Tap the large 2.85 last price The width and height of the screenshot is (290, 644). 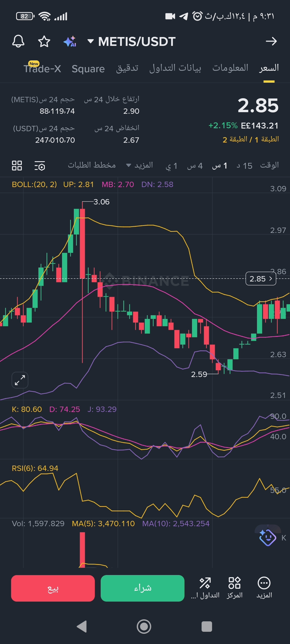tap(258, 105)
